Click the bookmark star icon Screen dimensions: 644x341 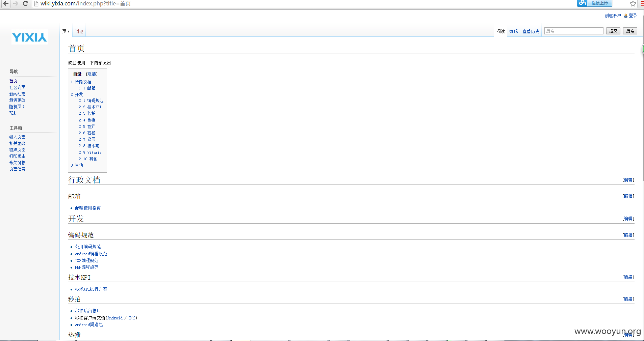pyautogui.click(x=633, y=4)
